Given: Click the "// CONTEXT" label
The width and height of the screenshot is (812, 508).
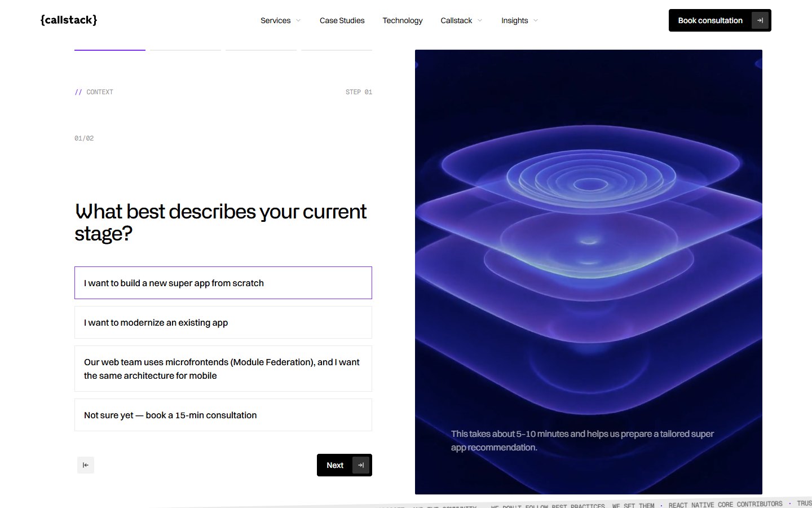Looking at the screenshot, I should [94, 92].
